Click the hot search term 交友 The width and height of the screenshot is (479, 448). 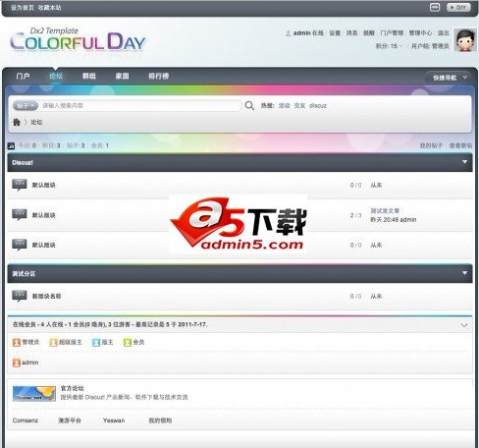point(299,105)
